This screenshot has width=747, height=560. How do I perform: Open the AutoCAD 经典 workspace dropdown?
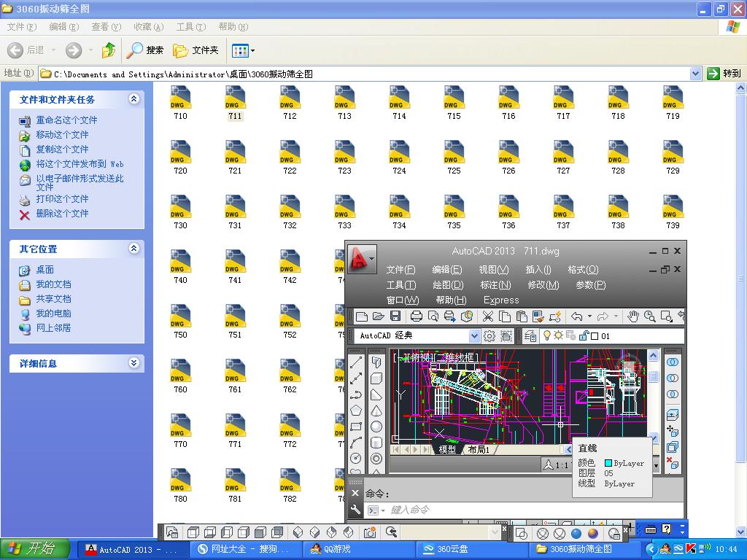pyautogui.click(x=474, y=336)
